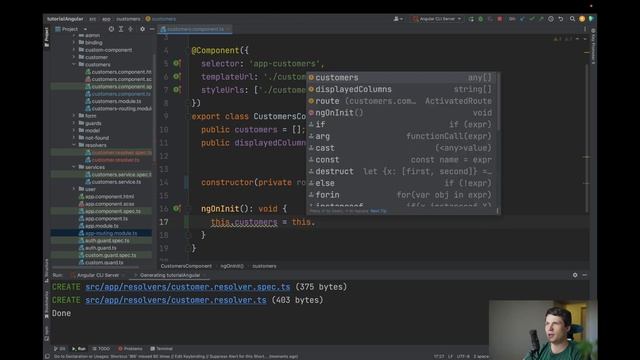Expand the form folder

(74, 116)
